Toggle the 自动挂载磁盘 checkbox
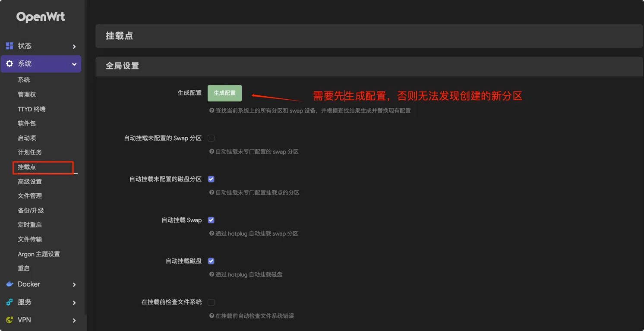This screenshot has width=644, height=331. click(x=211, y=261)
